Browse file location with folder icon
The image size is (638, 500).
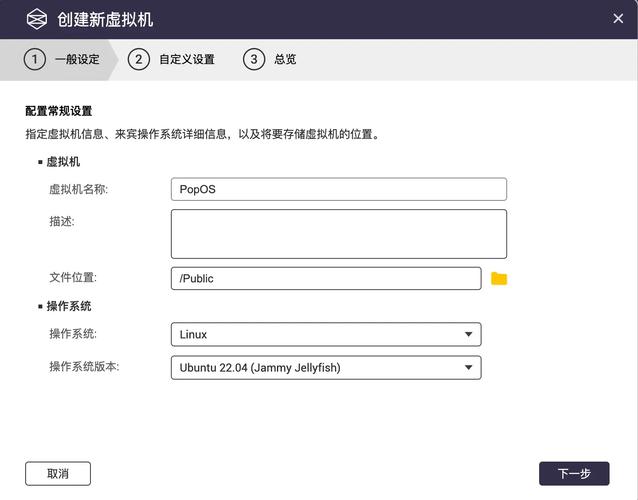pos(499,279)
